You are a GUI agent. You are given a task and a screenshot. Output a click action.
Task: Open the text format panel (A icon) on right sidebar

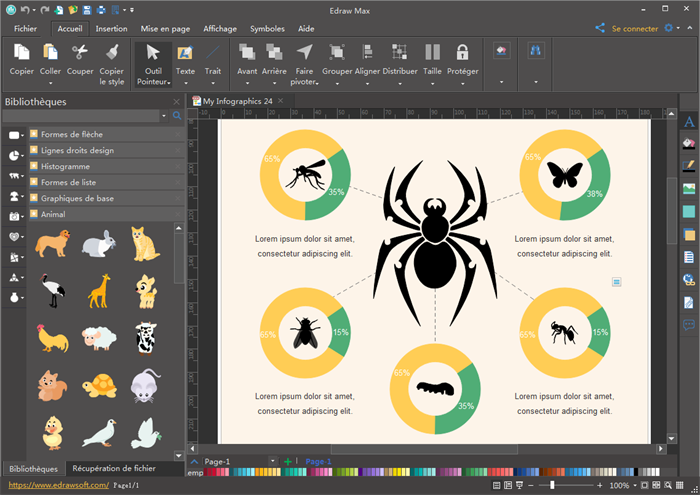tap(689, 122)
